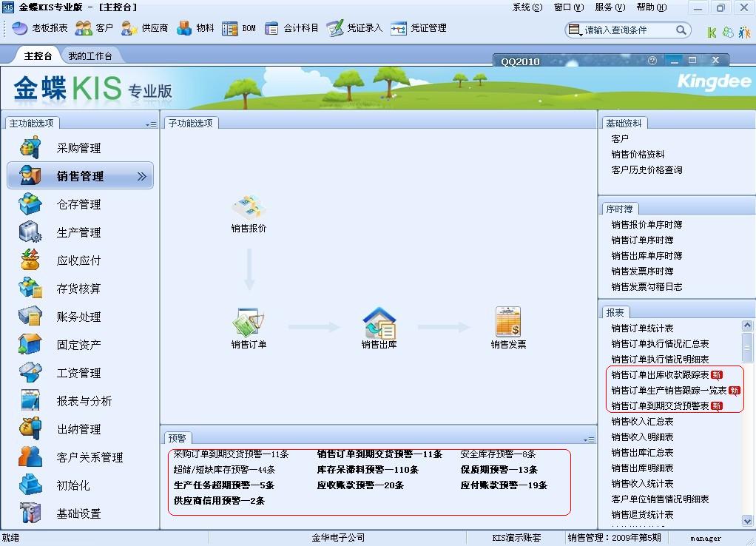Click the search magnifier icon
Image resolution: width=756 pixels, height=546 pixels.
[681, 30]
